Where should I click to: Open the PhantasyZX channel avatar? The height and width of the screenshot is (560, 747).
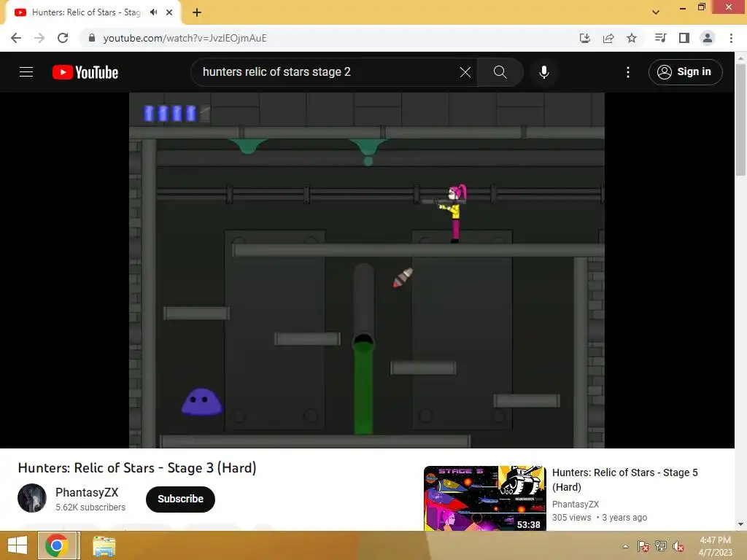32,498
